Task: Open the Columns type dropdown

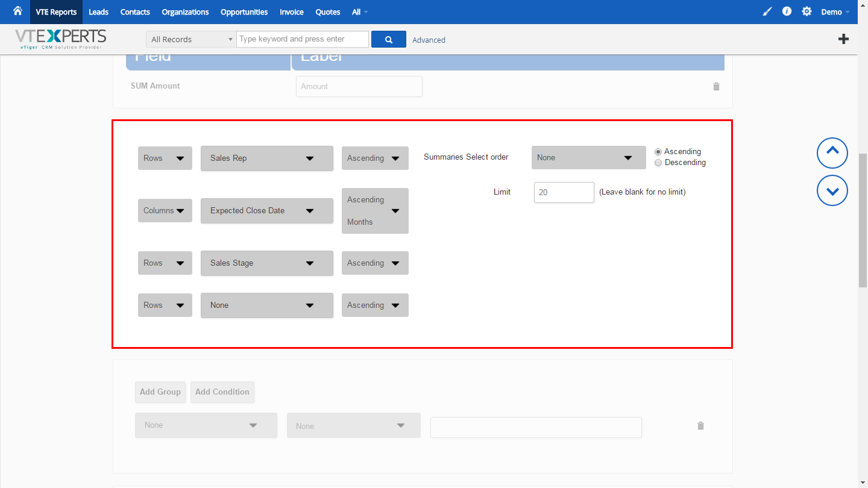Action: click(165, 210)
